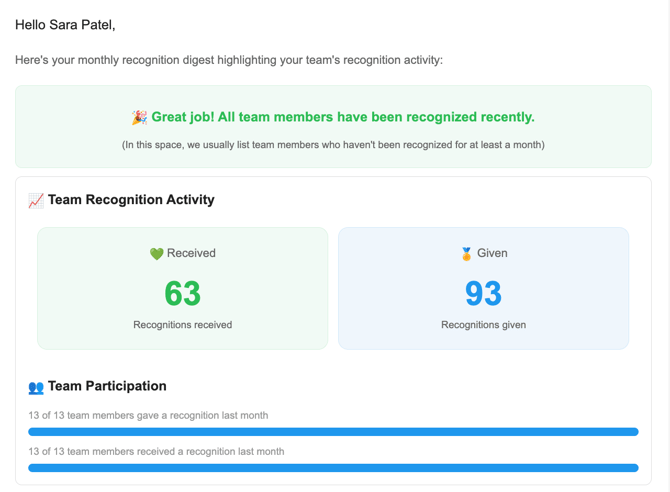Click the green number 63

pyautogui.click(x=183, y=294)
